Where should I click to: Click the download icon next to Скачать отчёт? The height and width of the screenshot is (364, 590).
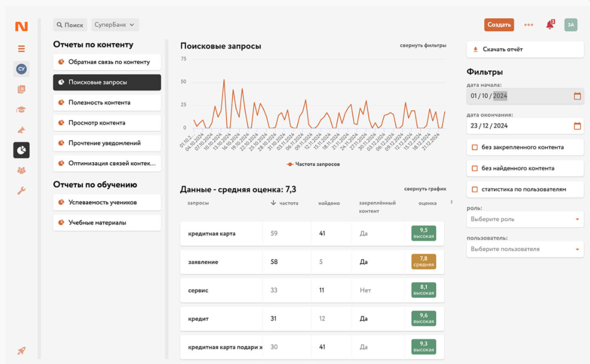point(475,49)
